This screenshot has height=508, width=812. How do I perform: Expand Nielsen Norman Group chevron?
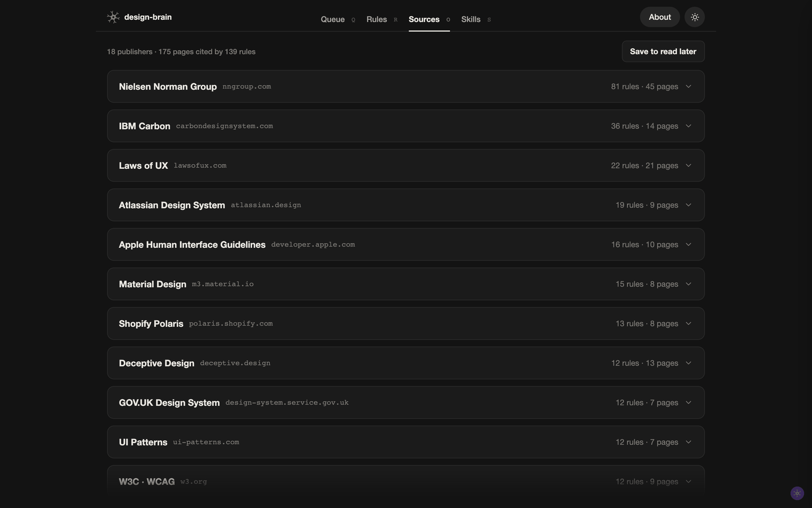click(689, 86)
